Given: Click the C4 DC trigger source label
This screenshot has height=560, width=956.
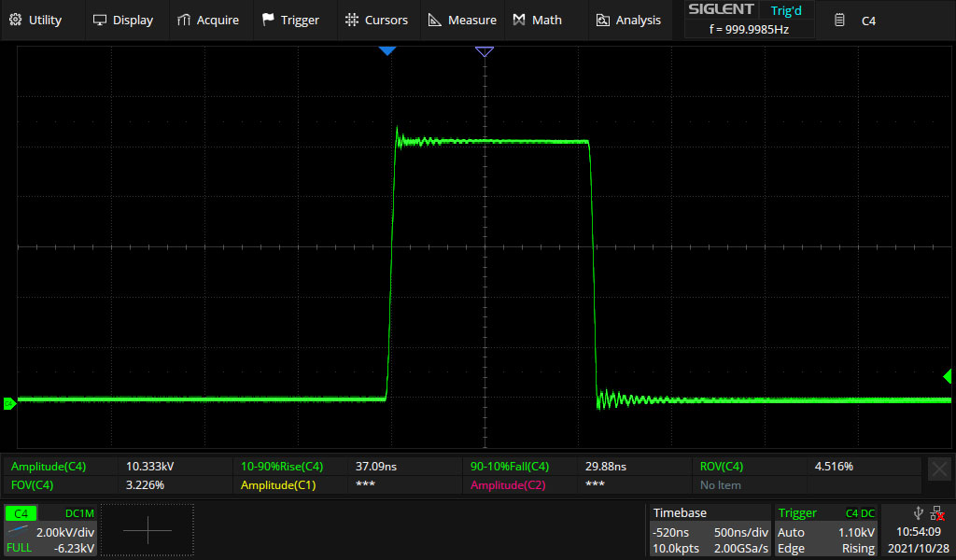Looking at the screenshot, I should point(860,513).
